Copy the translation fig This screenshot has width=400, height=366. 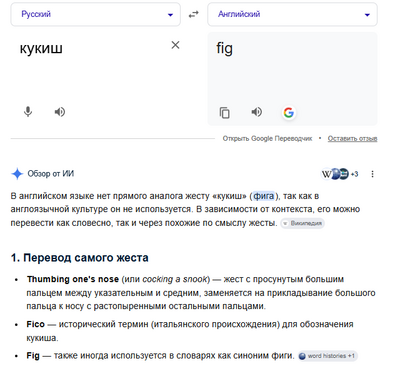[225, 113]
